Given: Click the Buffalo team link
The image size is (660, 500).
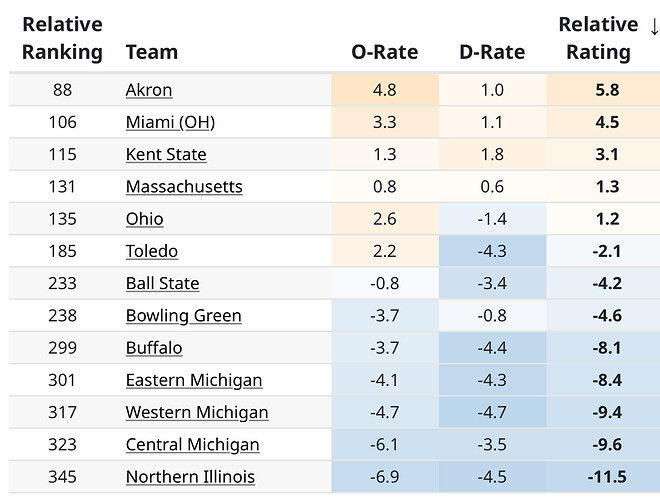Looking at the screenshot, I should (x=154, y=348).
